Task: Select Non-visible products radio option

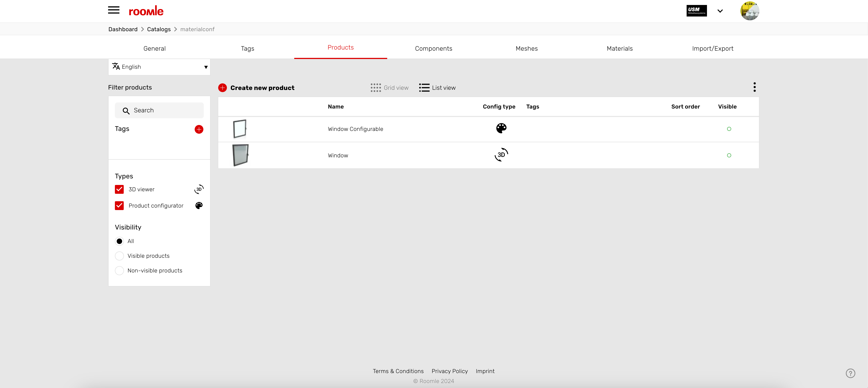Action: pyautogui.click(x=119, y=270)
